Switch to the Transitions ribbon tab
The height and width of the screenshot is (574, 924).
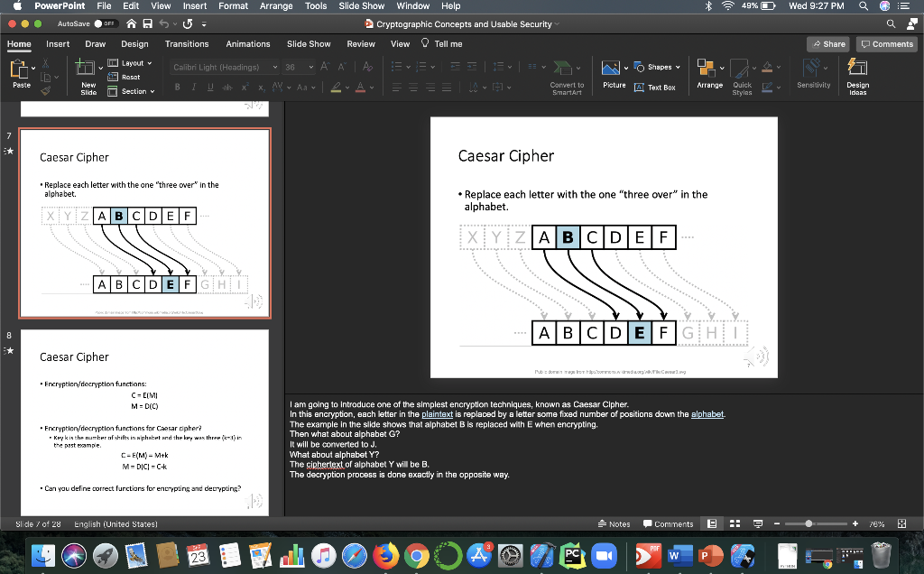click(x=186, y=43)
